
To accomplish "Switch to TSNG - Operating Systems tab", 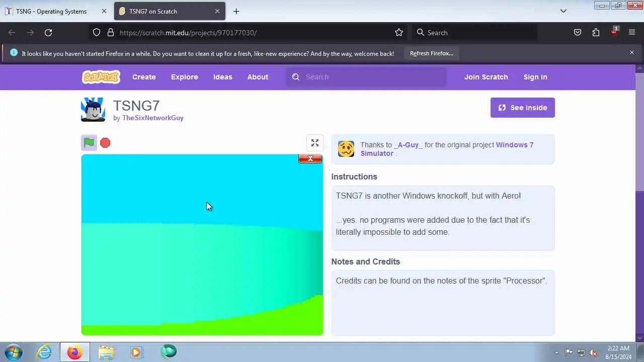I will pyautogui.click(x=51, y=11).
